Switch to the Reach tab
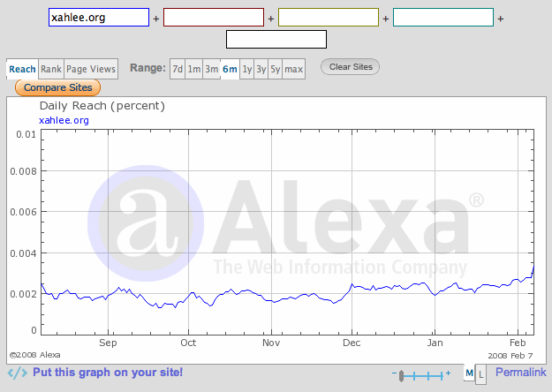The image size is (552, 392). [x=22, y=69]
